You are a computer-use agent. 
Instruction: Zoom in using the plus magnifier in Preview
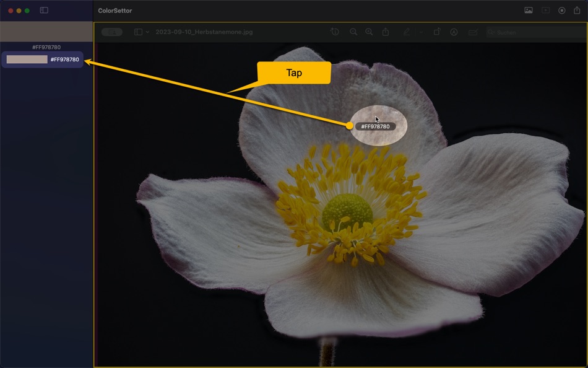pyautogui.click(x=369, y=32)
